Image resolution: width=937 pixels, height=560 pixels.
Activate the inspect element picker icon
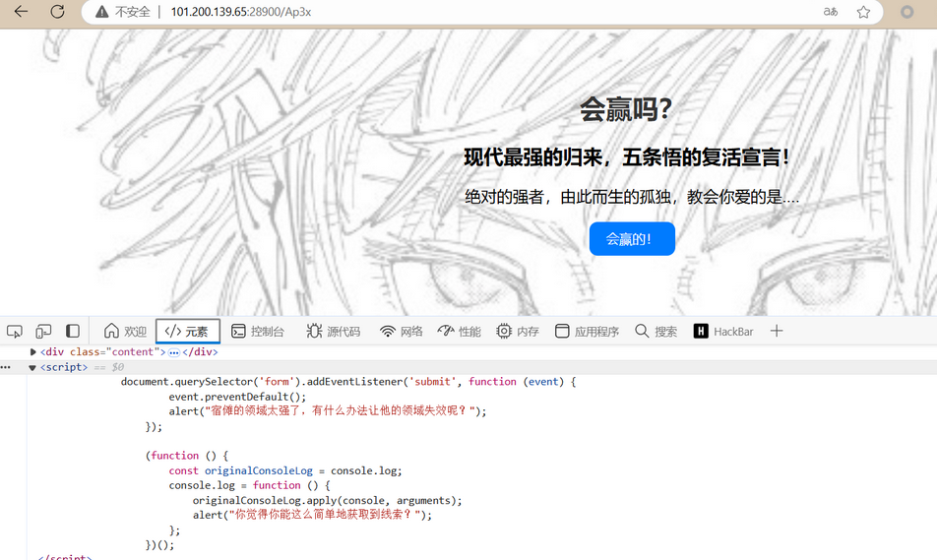coord(15,331)
